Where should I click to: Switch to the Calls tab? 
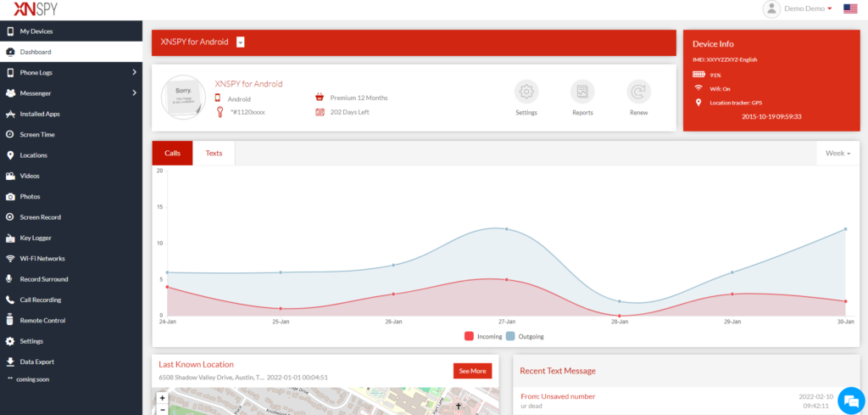[x=173, y=153]
